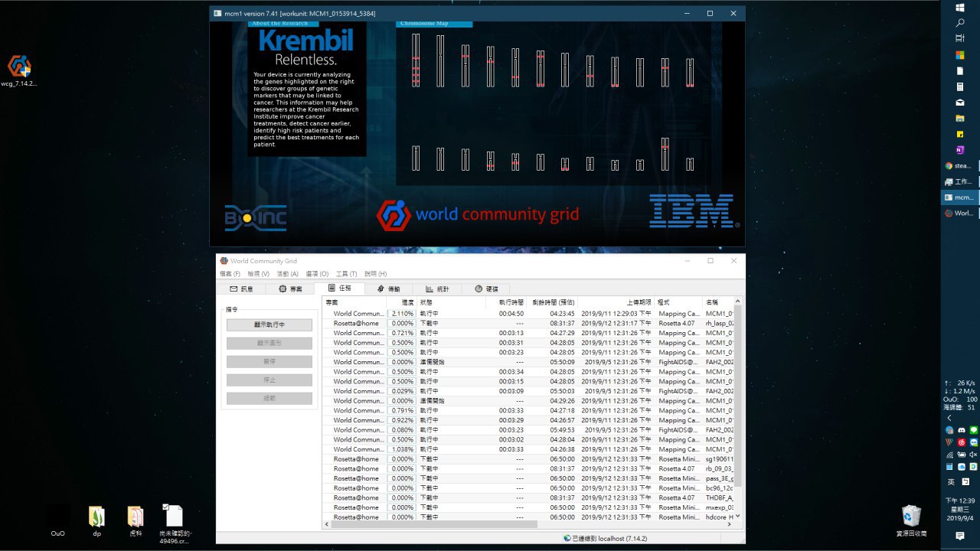Select the task row showing 2.110% progress
Screen dimensions: 980x551
[x=528, y=314]
